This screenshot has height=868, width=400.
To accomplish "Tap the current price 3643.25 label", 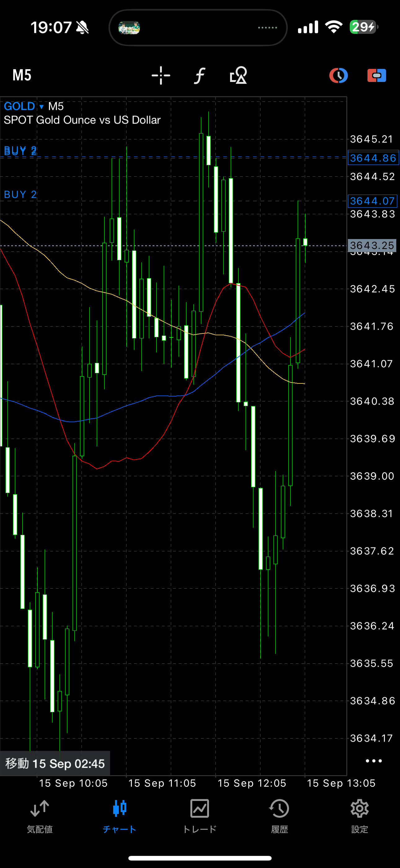I will click(x=372, y=245).
